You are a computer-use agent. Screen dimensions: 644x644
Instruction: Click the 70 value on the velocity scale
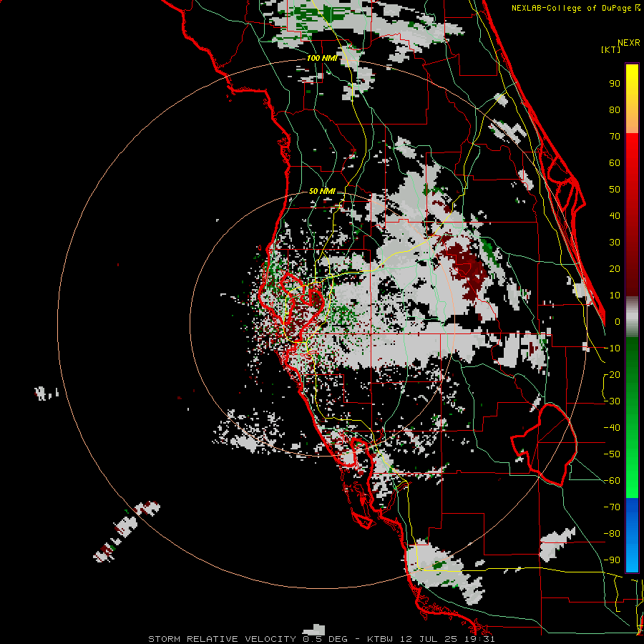pyautogui.click(x=615, y=137)
